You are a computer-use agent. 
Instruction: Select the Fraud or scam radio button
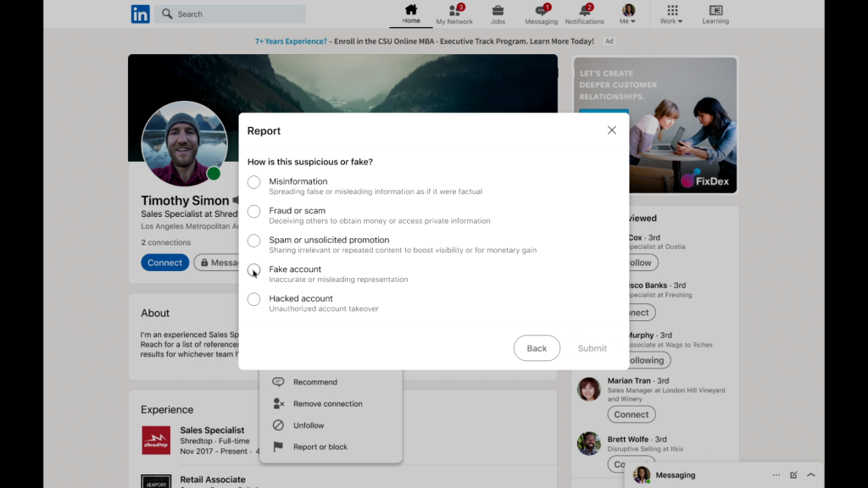pos(253,211)
